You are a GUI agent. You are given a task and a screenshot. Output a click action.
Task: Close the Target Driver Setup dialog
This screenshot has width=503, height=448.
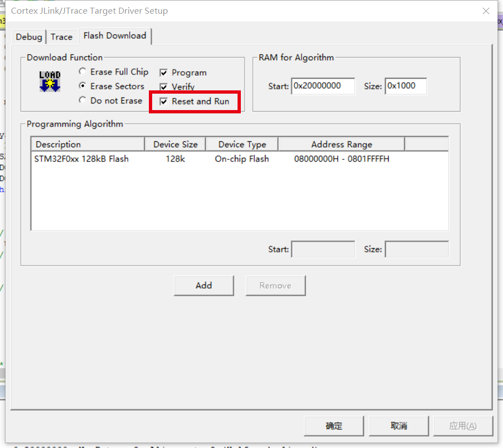tap(486, 11)
